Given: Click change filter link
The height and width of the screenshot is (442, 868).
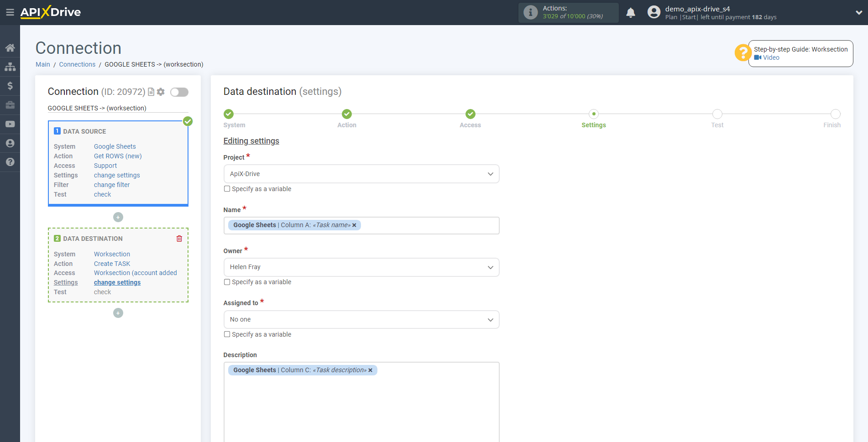Looking at the screenshot, I should click(x=112, y=185).
